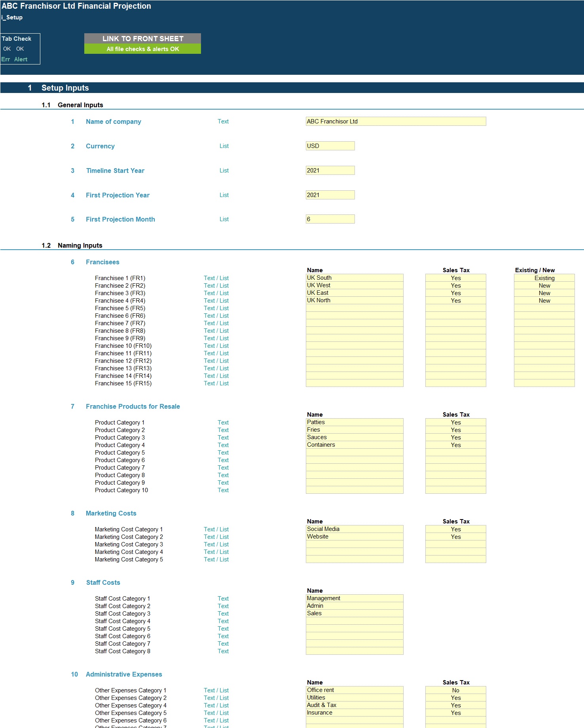Screen dimensions: 584x728
Task: Select the Patties product name cell
Action: point(355,422)
